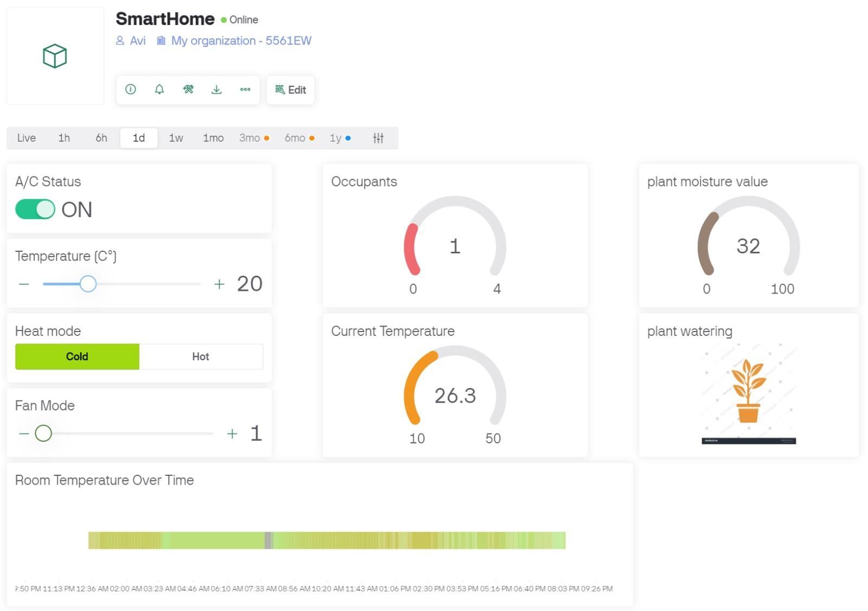Click the Edit dashboard button

point(291,90)
